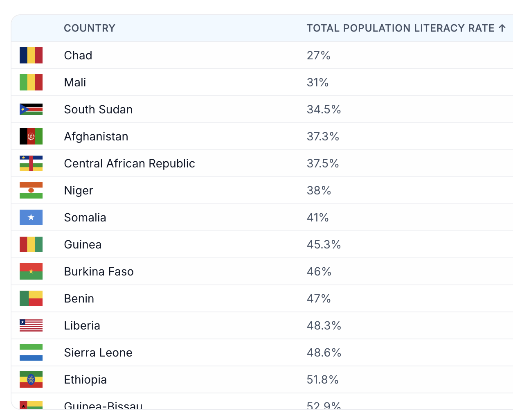Click the Chad flag icon

point(31,55)
